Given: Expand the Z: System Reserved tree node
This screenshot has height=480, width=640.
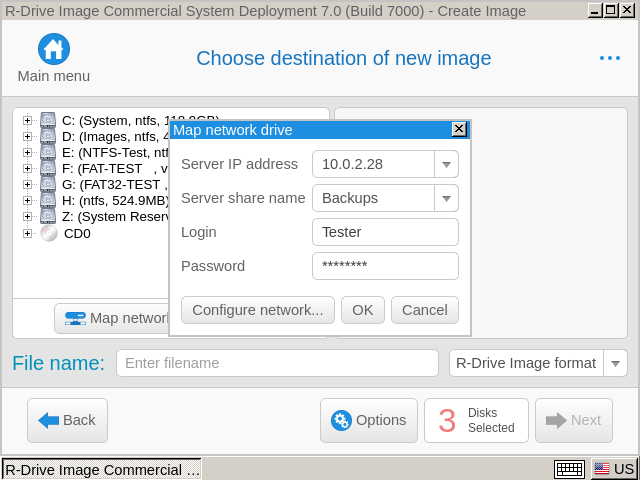Looking at the screenshot, I should [27, 216].
